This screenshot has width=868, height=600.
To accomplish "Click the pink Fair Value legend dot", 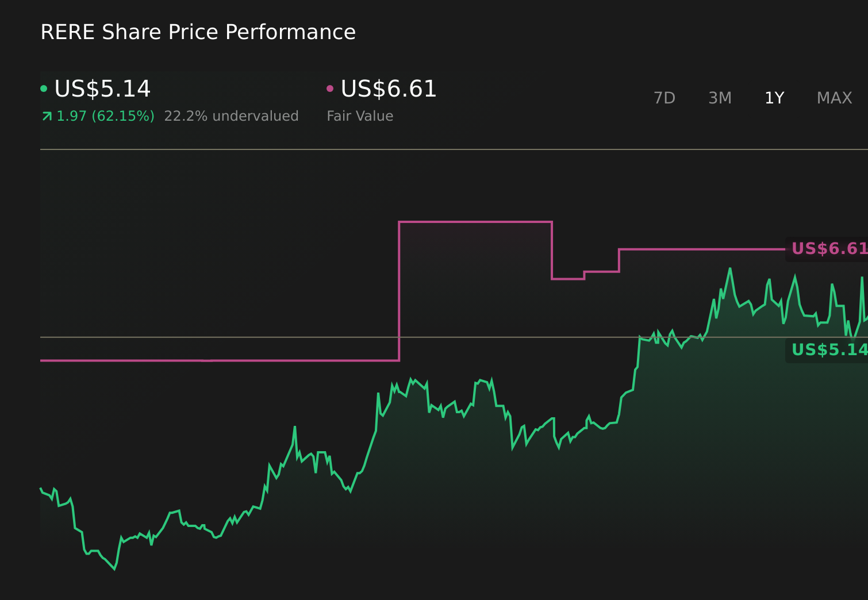I will (x=329, y=88).
